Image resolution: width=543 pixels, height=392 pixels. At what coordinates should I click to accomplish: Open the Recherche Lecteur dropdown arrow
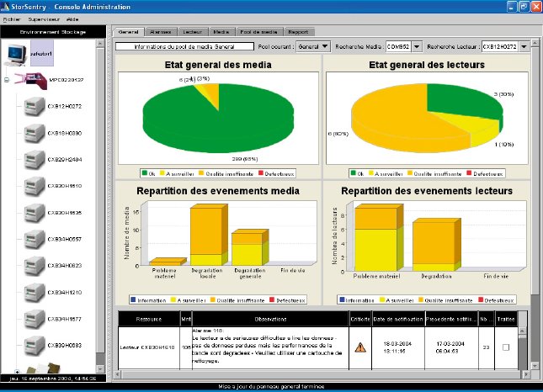point(524,46)
